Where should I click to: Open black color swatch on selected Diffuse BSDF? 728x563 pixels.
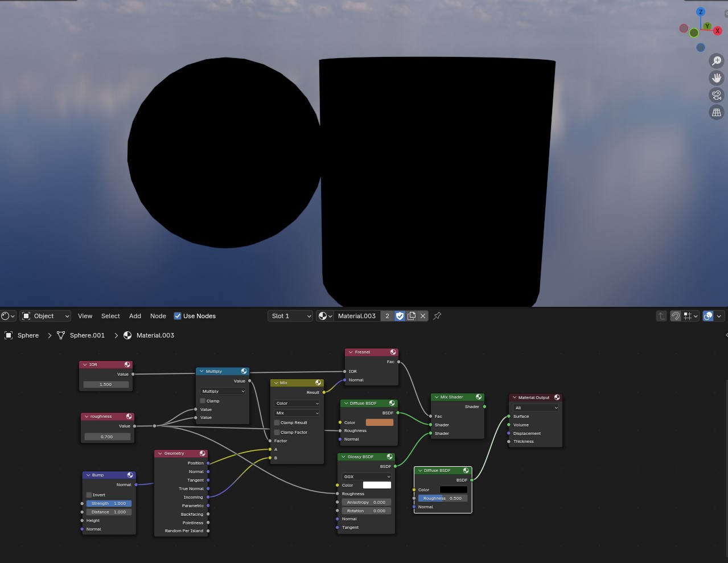(454, 490)
